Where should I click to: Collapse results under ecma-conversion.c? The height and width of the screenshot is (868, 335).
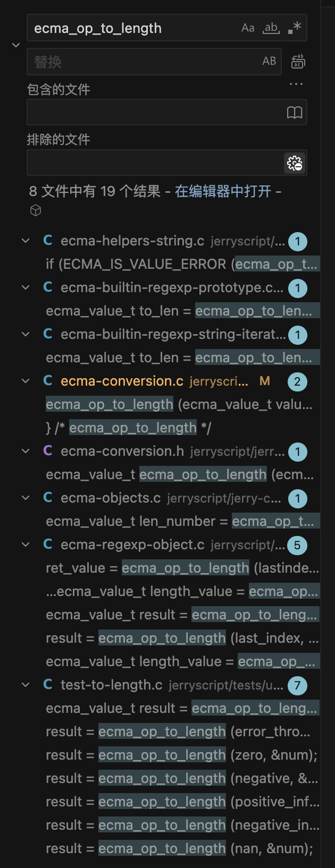click(x=25, y=381)
